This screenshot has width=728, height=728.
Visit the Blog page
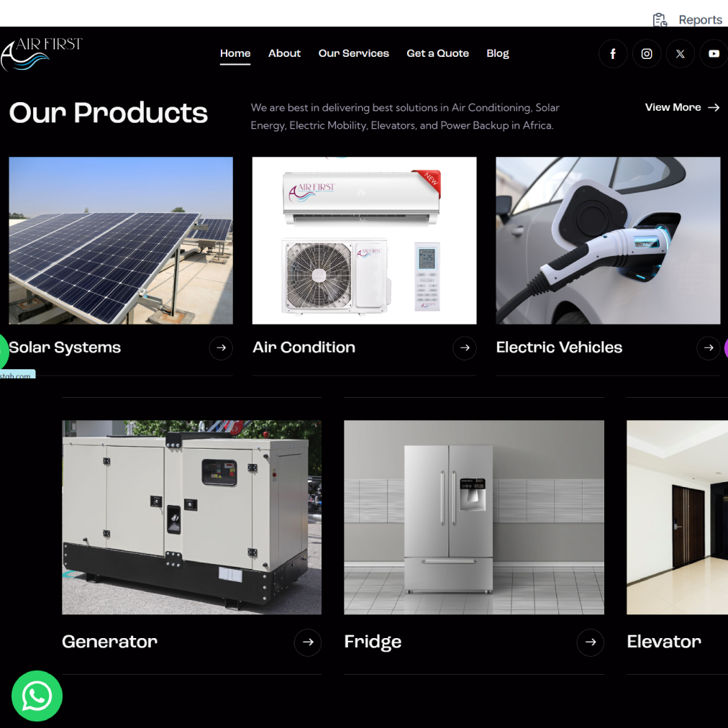point(497,53)
